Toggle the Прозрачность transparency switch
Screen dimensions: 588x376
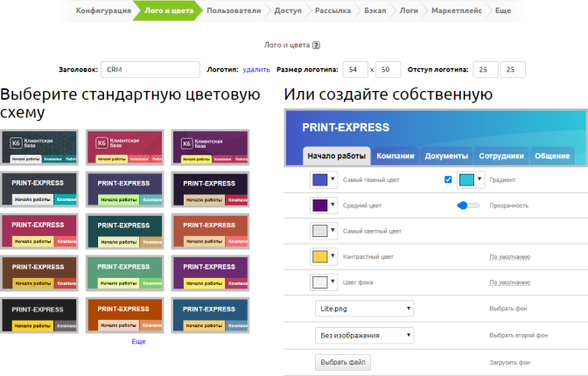[x=468, y=205]
